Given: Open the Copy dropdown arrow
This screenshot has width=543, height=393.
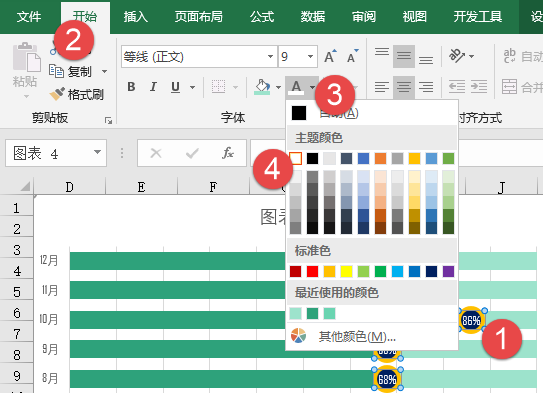Looking at the screenshot, I should 104,72.
